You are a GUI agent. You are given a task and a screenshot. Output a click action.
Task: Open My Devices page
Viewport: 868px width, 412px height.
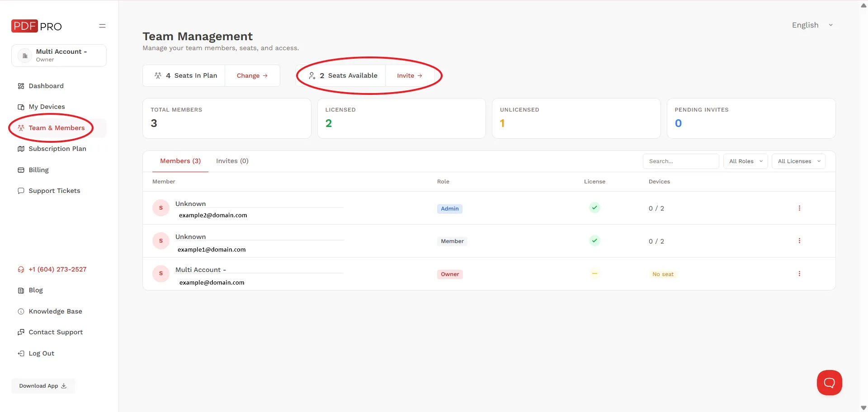42,107
